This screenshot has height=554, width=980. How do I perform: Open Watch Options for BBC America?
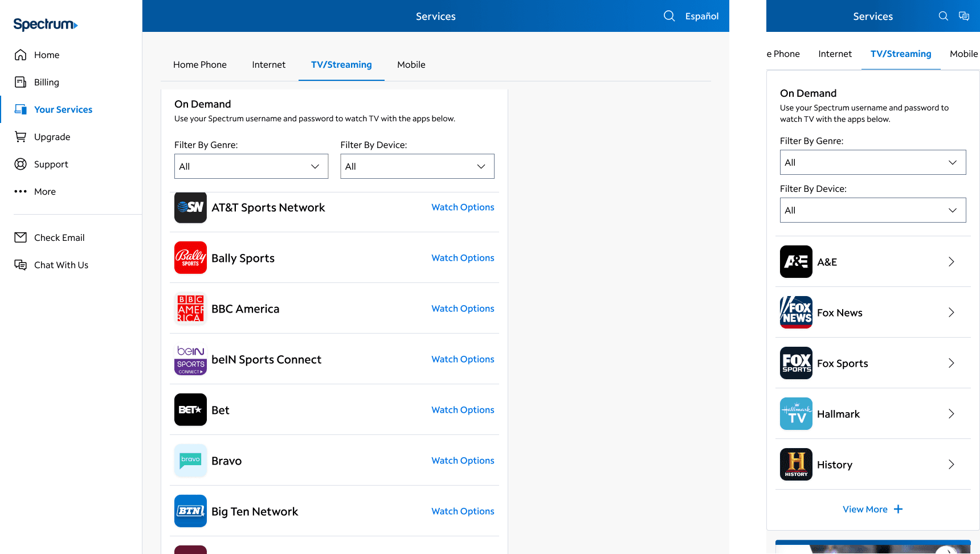(x=463, y=309)
